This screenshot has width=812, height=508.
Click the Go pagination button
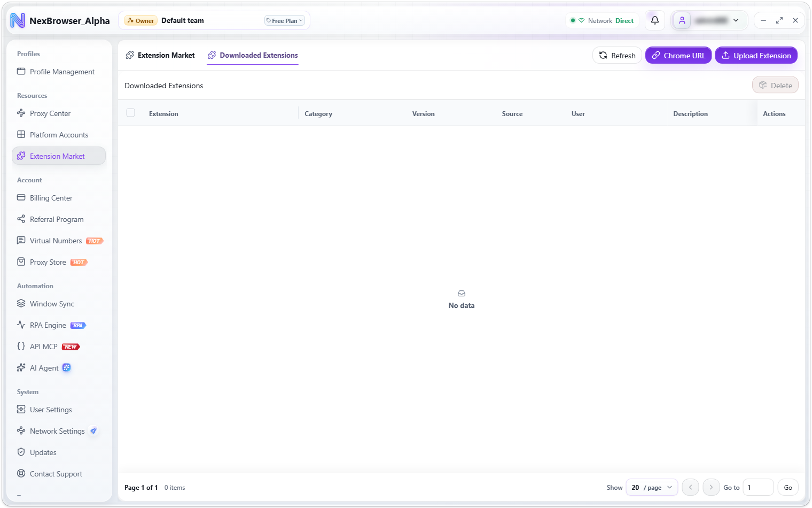(788, 487)
